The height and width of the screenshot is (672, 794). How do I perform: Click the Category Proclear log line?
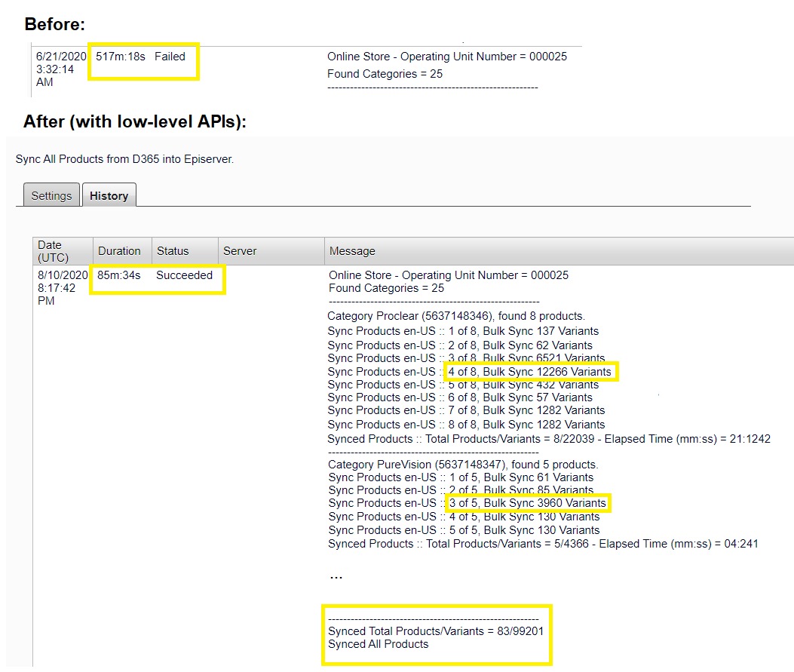tap(456, 316)
